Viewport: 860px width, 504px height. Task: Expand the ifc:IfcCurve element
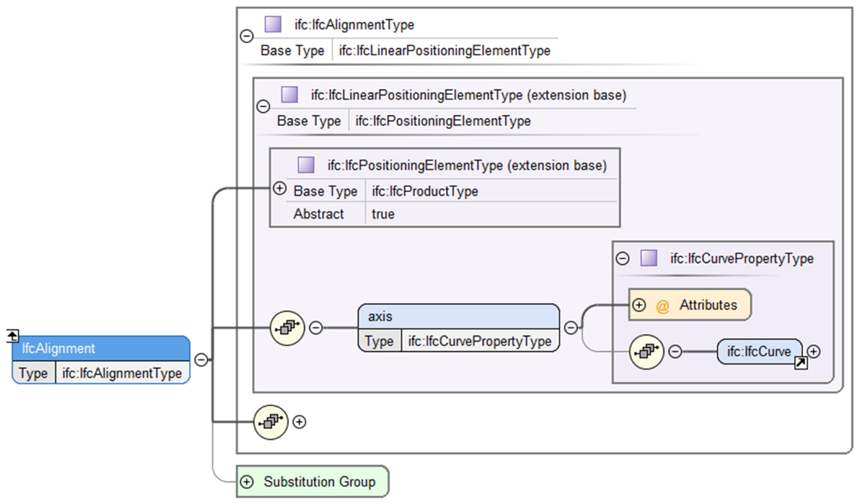[x=813, y=352]
